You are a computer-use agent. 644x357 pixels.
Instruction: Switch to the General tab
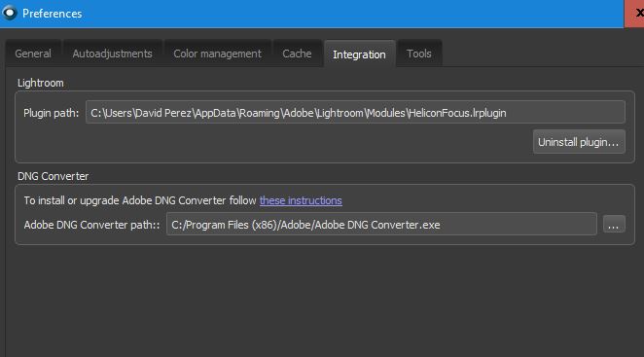pos(33,54)
